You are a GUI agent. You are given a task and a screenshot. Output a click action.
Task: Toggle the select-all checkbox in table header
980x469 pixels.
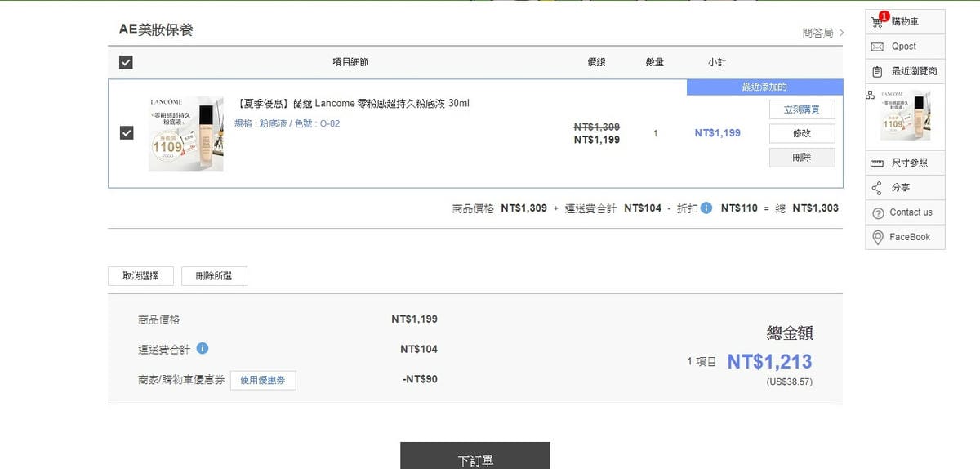(126, 62)
